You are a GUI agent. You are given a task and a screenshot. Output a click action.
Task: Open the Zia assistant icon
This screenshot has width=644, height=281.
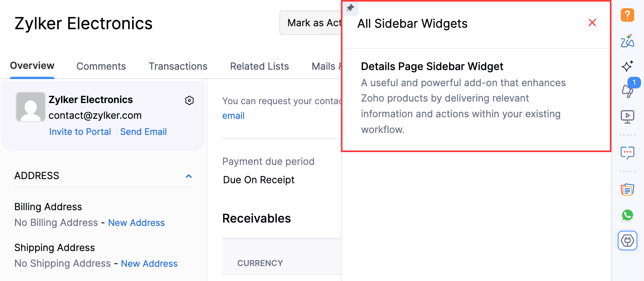(x=628, y=40)
